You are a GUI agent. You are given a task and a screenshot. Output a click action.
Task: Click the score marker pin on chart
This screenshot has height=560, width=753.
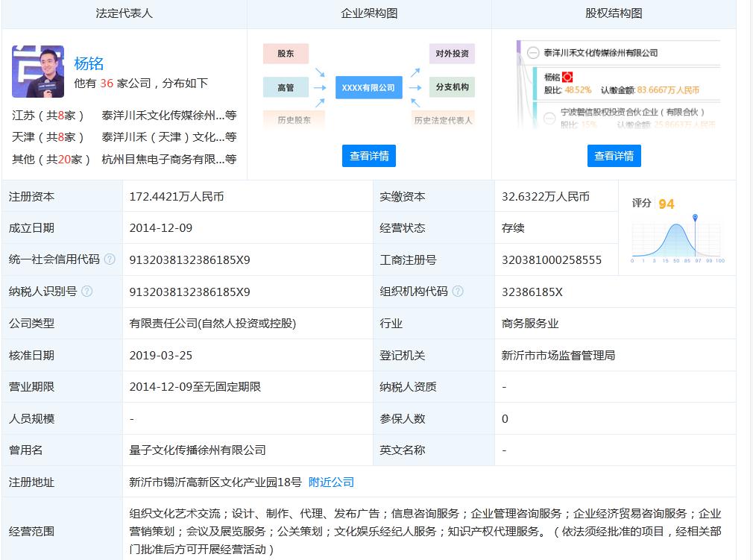click(695, 218)
